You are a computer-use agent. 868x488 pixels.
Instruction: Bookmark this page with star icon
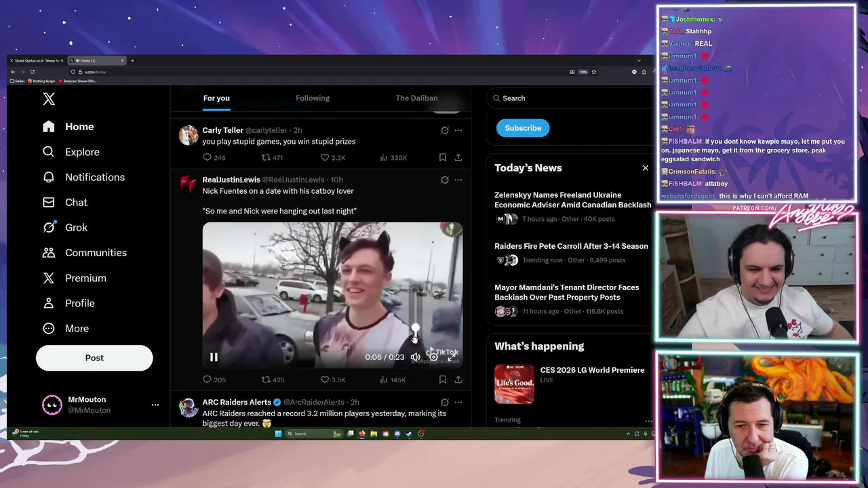pos(593,72)
